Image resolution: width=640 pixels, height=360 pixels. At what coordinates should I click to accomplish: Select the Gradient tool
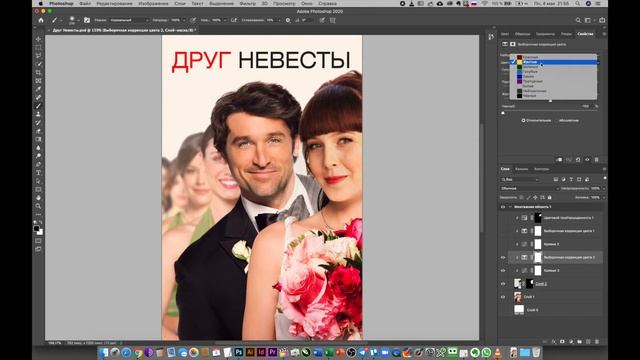[38, 139]
